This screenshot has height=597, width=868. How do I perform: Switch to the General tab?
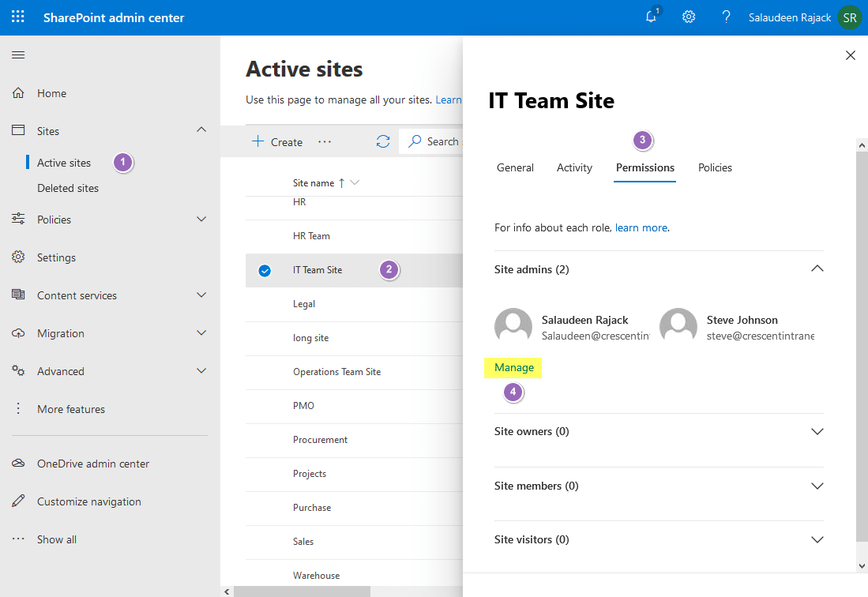(515, 167)
